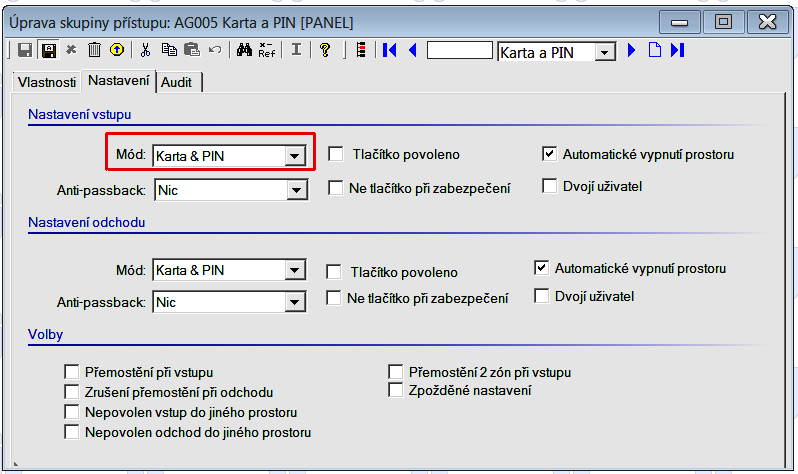Toggle the Přemostění při vstupu checkbox
The image size is (798, 474).
pos(71,373)
